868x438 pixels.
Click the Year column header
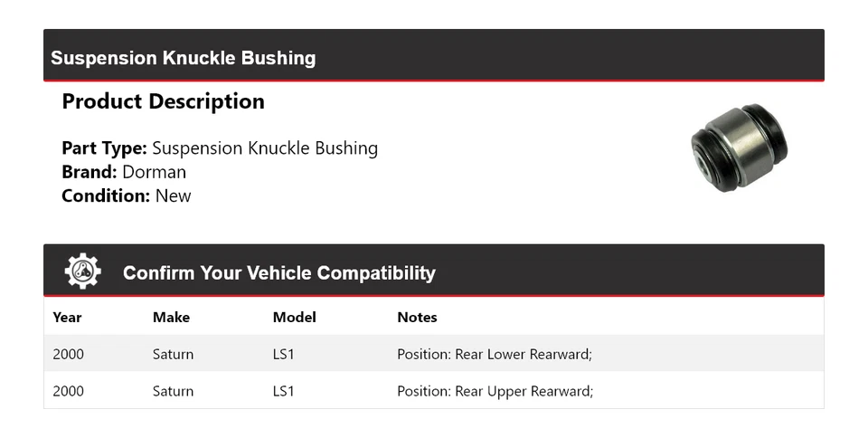pyautogui.click(x=67, y=318)
